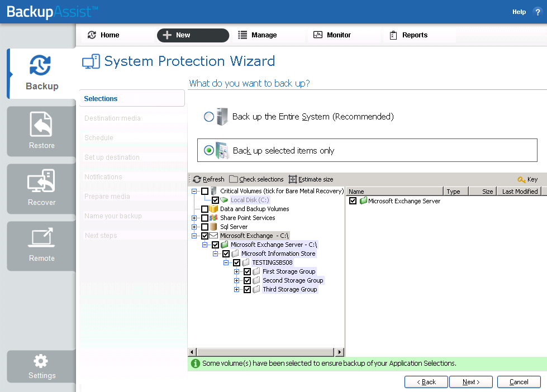Open the Recover section in sidebar
The height and width of the screenshot is (392, 547).
click(41, 189)
